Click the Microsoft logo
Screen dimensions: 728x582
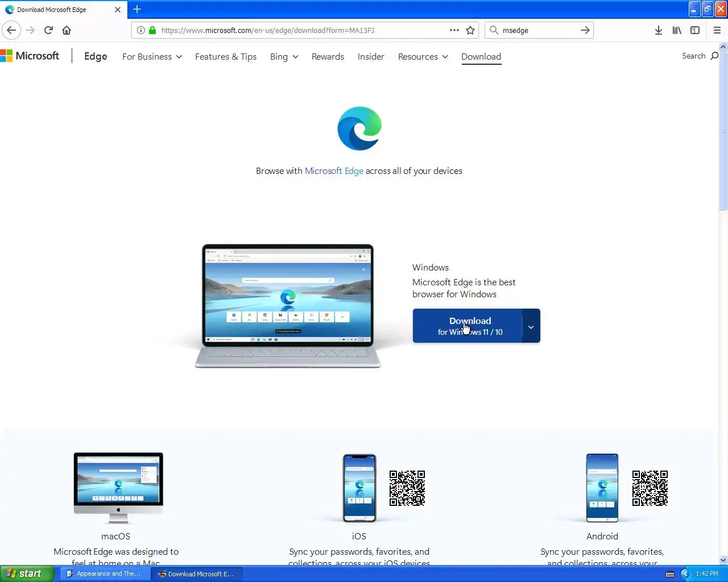coord(30,56)
